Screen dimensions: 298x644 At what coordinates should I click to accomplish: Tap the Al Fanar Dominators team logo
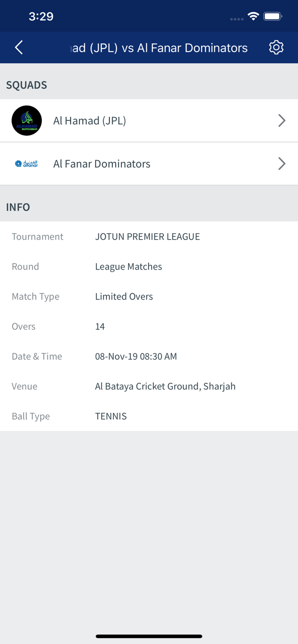(x=27, y=164)
